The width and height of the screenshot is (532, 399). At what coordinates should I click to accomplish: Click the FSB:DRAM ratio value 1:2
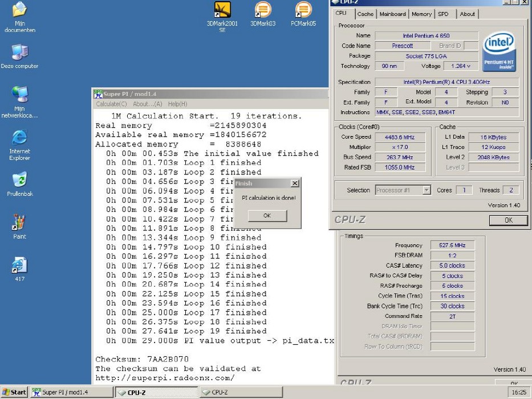pyautogui.click(x=452, y=255)
